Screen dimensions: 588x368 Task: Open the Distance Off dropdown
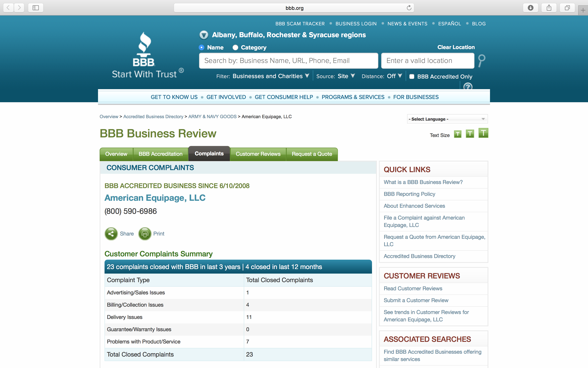pos(394,76)
